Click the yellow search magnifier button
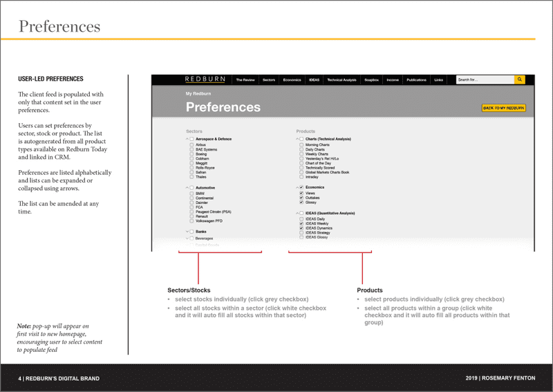 coord(520,80)
